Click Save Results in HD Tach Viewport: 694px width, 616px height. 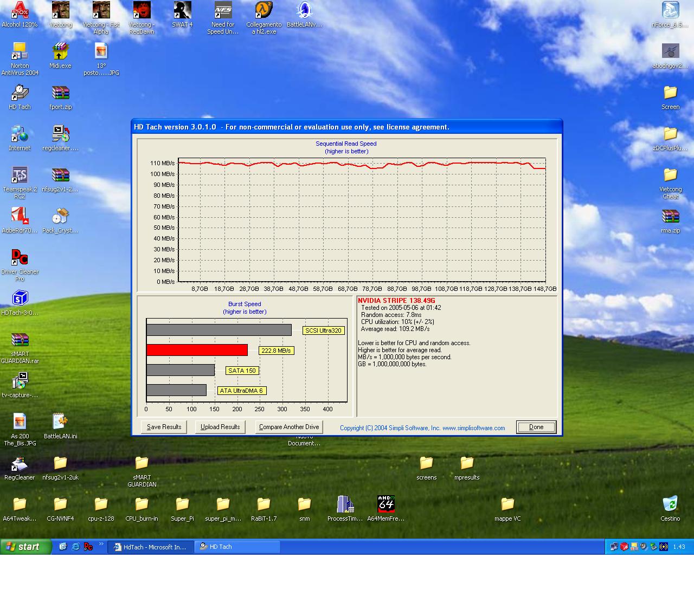pyautogui.click(x=164, y=427)
